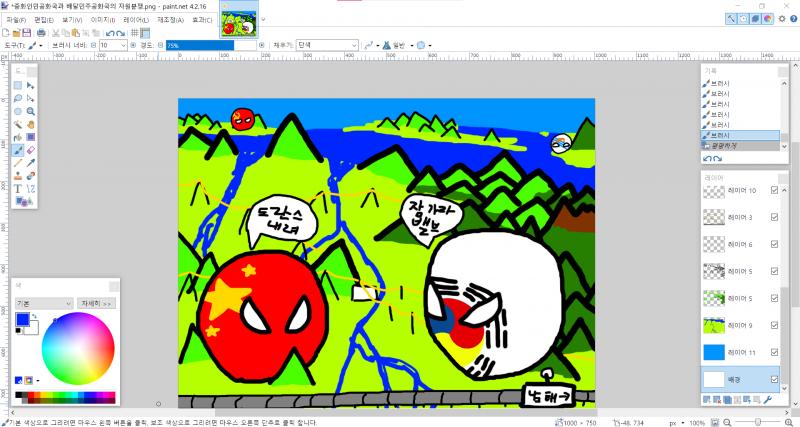Select the Line/Curve tool
This screenshot has width=800, height=427.
pos(31,189)
